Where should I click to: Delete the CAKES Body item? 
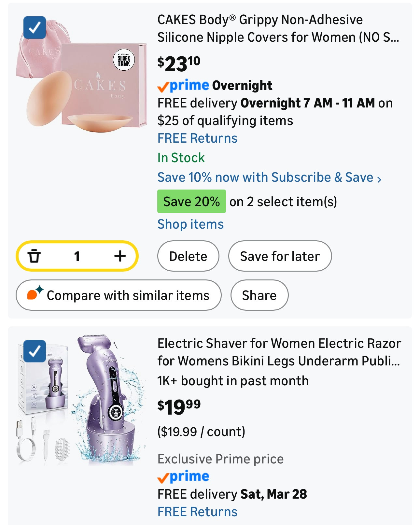click(188, 256)
